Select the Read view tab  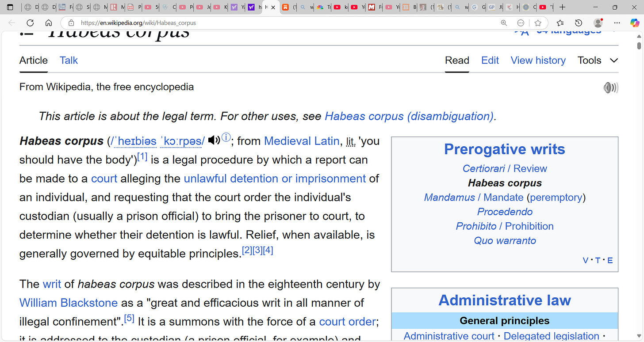(x=457, y=61)
